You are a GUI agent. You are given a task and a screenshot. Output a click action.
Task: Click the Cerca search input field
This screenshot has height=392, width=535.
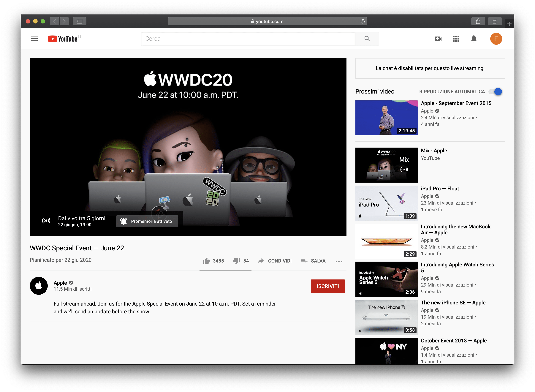coord(248,39)
